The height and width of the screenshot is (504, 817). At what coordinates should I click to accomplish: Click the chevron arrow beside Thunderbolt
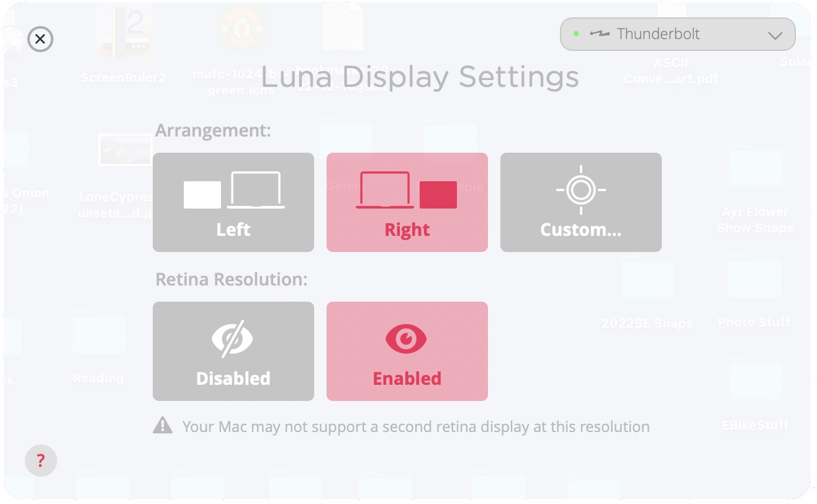click(775, 35)
